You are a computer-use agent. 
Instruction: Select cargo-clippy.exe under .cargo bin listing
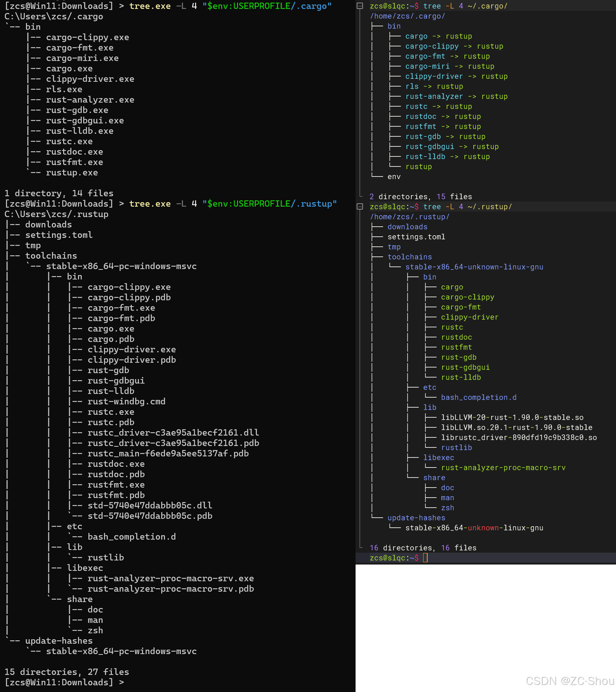click(87, 37)
